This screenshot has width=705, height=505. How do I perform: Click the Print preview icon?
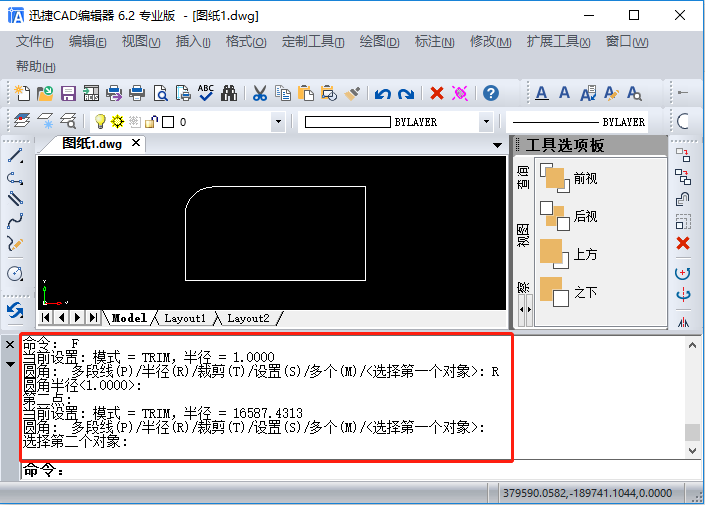(160, 93)
